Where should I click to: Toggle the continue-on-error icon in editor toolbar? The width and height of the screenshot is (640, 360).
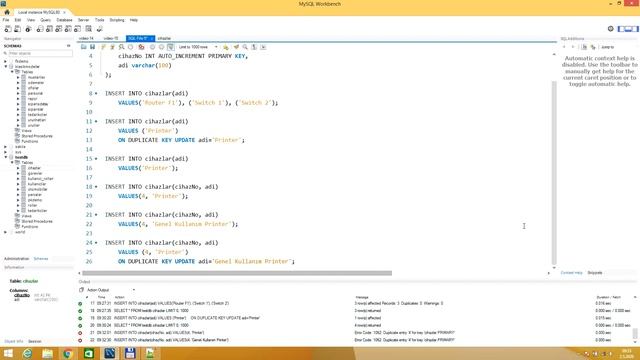(x=141, y=47)
